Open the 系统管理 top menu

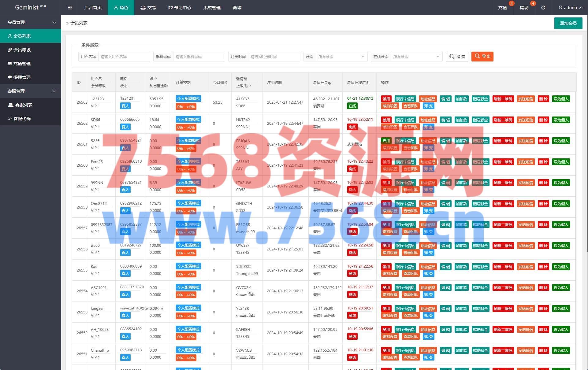coord(212,8)
